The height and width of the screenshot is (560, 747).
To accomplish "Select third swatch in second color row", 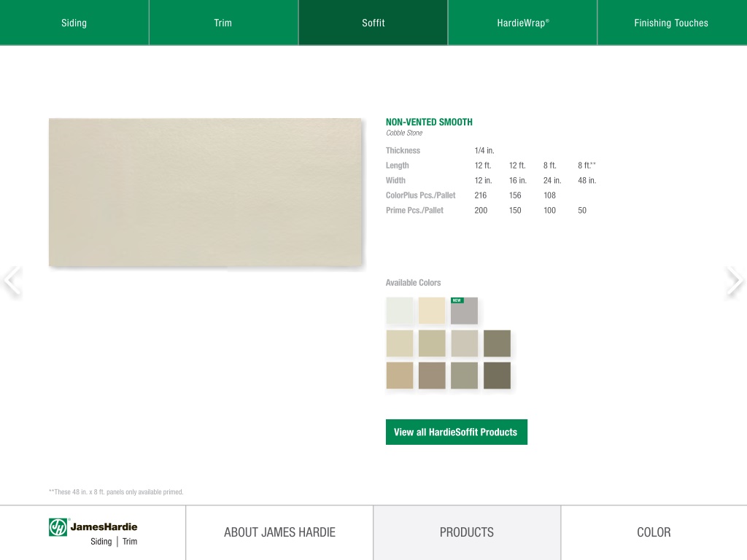I will click(465, 343).
